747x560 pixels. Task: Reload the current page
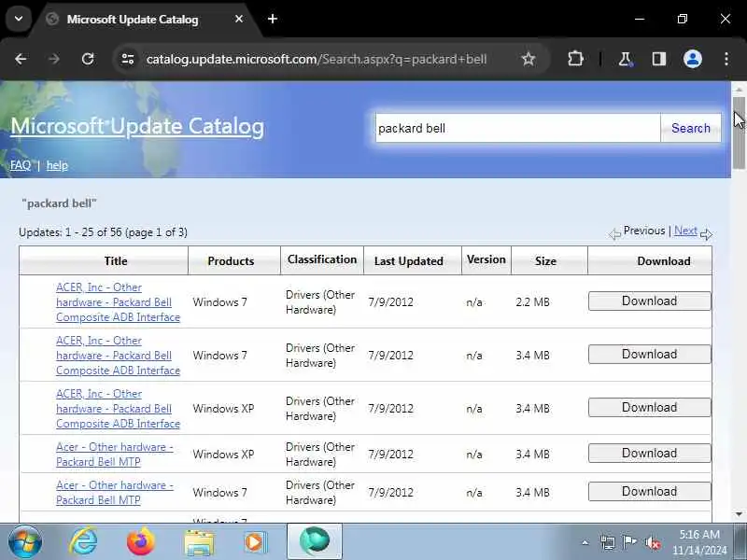88,59
